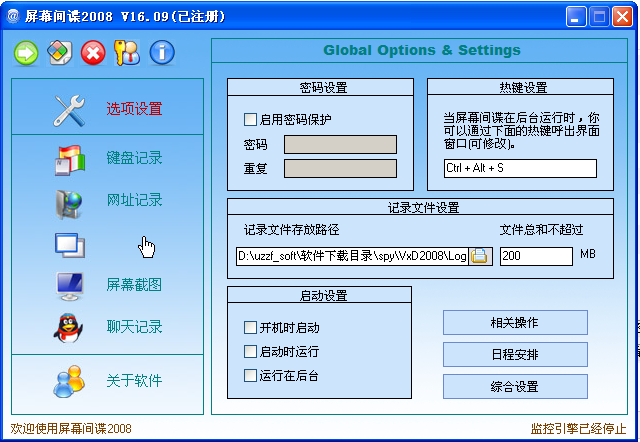The image size is (640, 442).
Task: Click the 密码 input field
Action: pyautogui.click(x=340, y=144)
